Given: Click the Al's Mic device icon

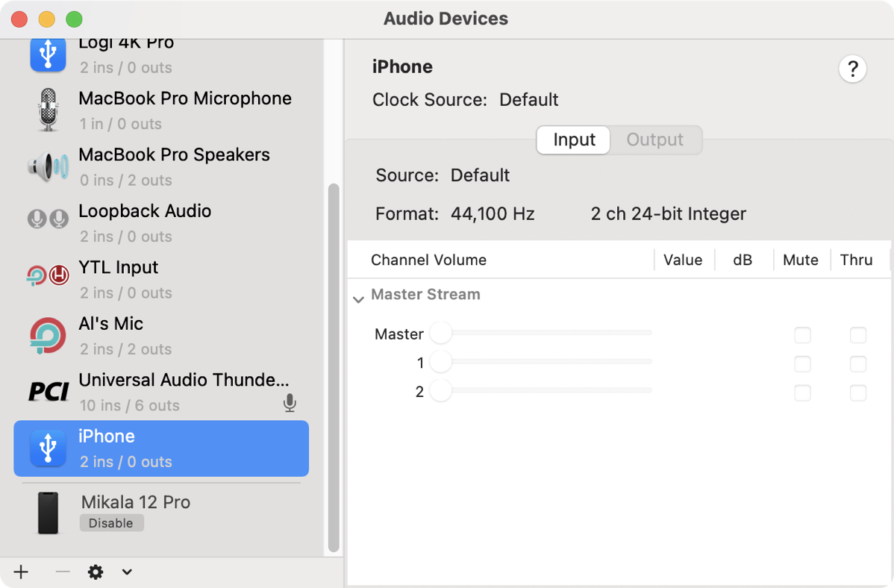Looking at the screenshot, I should click(x=49, y=335).
